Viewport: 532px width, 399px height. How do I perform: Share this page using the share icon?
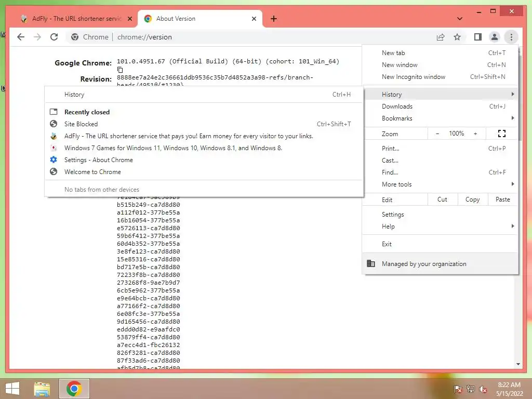point(441,37)
